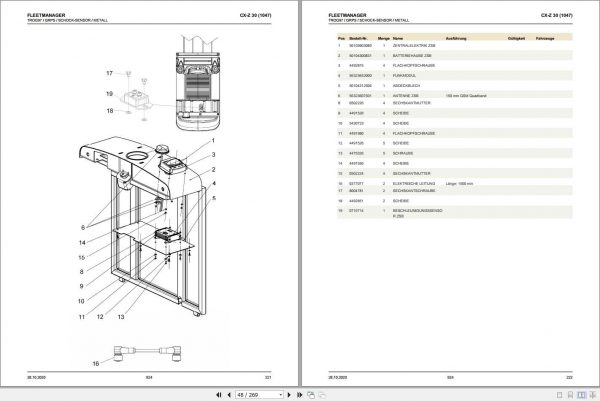
Task: Click callout number 12 in the diagram
Action: (100, 317)
